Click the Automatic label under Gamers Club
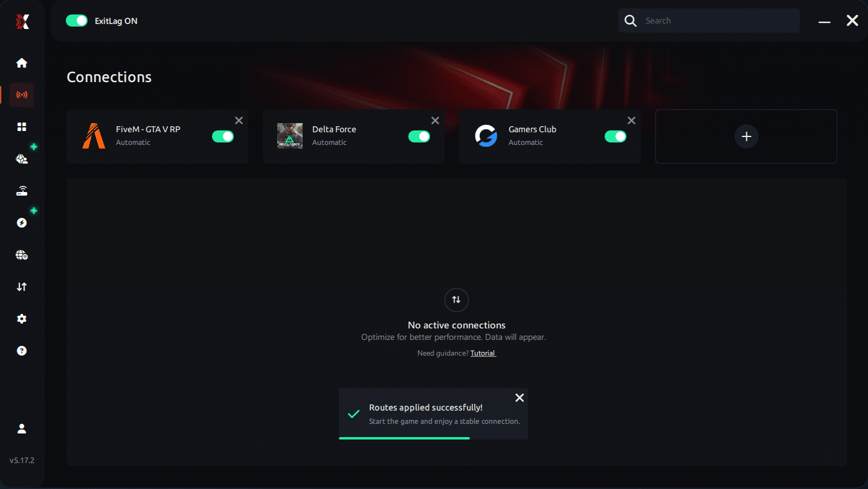This screenshot has width=868, height=489. pos(526,142)
